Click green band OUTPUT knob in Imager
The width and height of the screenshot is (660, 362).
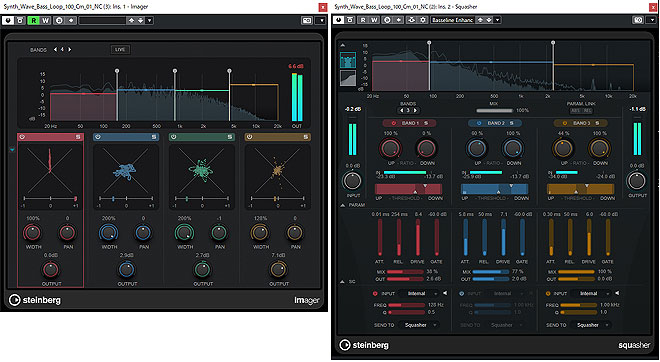pyautogui.click(x=202, y=269)
